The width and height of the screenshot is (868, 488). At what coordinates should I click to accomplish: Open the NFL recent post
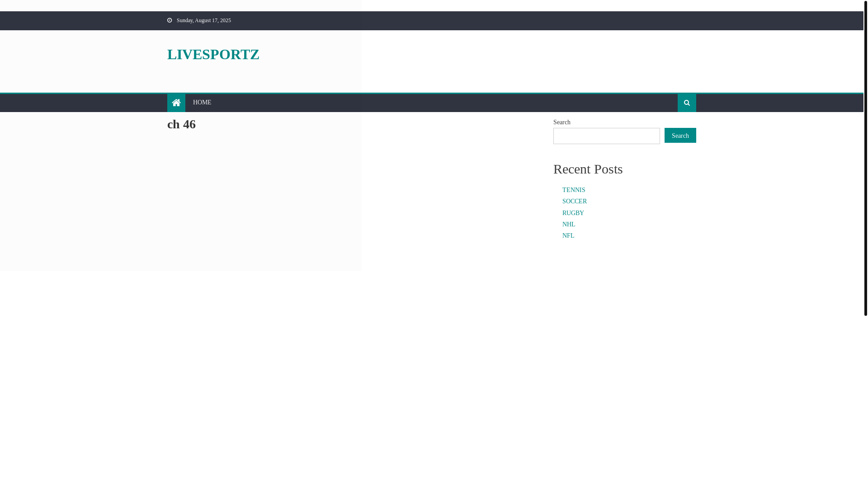pyautogui.click(x=568, y=236)
